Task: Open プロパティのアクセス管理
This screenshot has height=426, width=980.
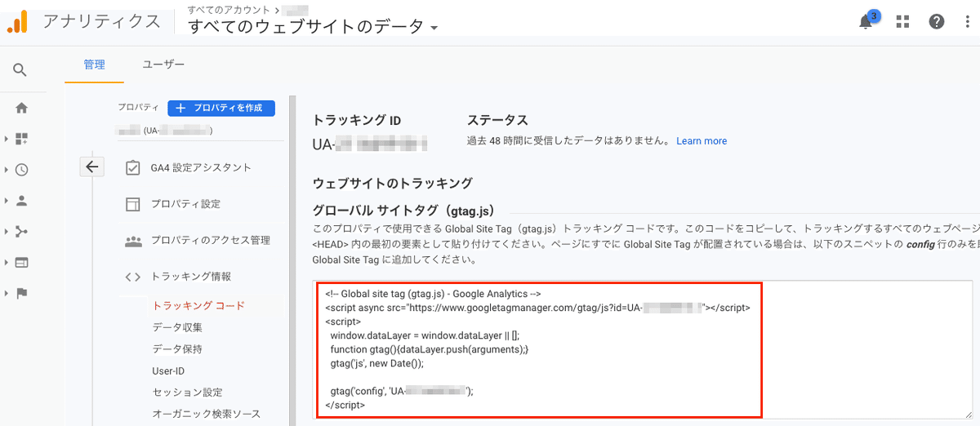Action: (211, 241)
